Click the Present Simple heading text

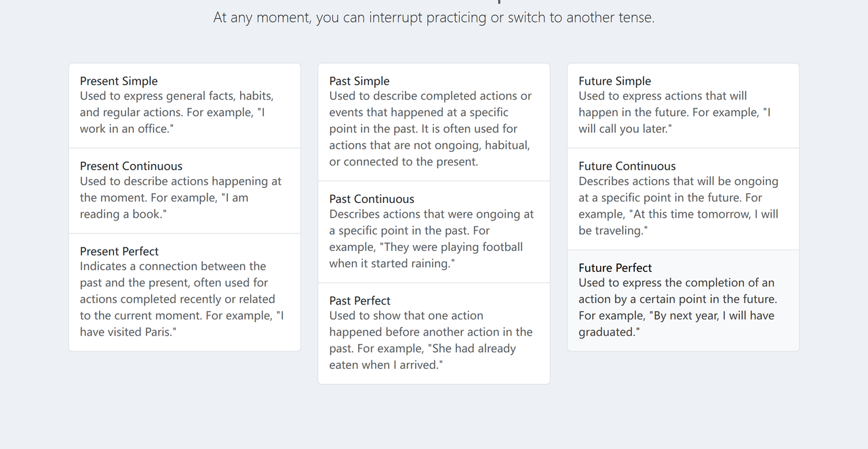[x=119, y=81]
